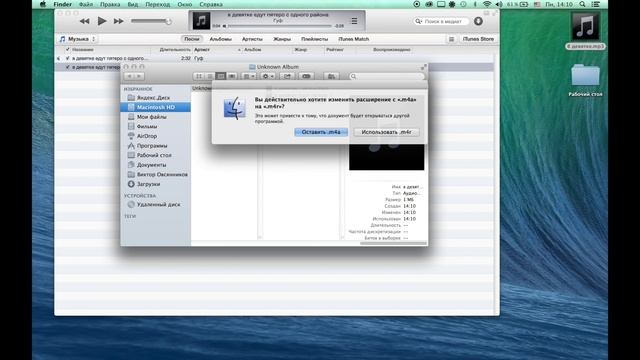Sort by the Альбом column header

[x=252, y=49]
